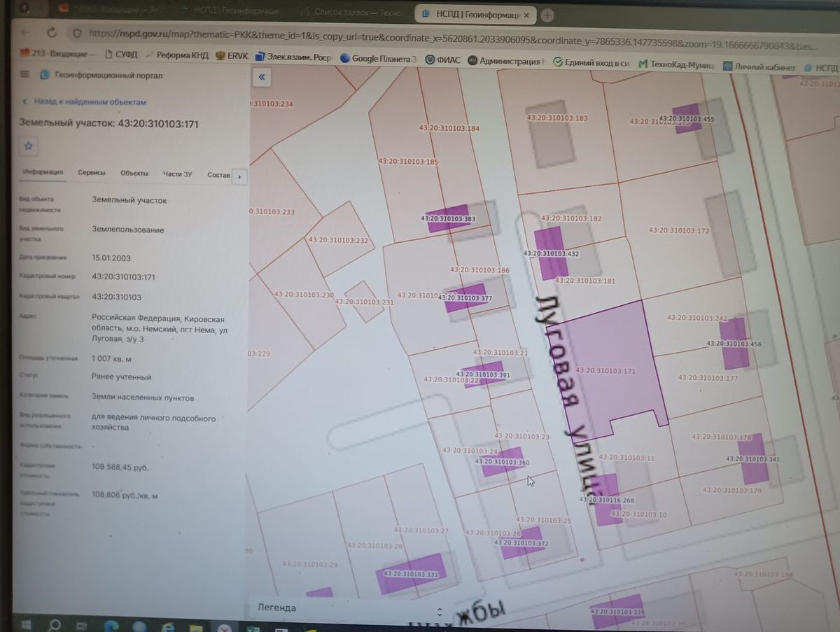Open the ERVK bookmark

pyautogui.click(x=231, y=56)
